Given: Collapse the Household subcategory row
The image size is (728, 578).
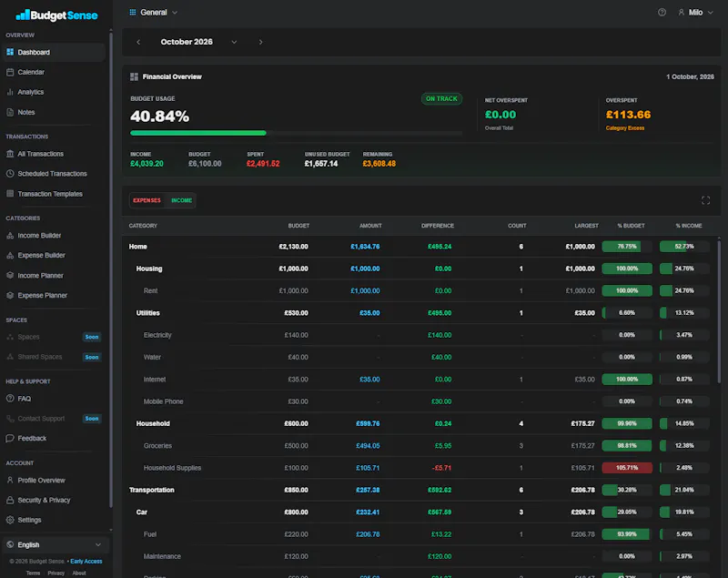Looking at the screenshot, I should point(420,423).
